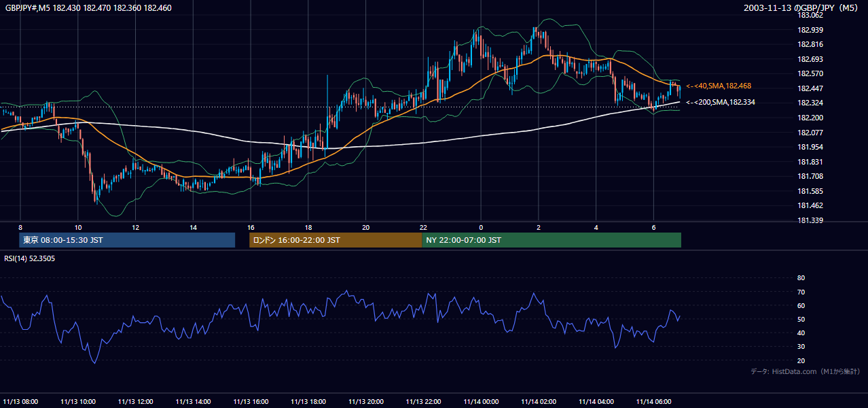Click the 200 SMA 182.334 label
This screenshot has width=868, height=408.
(x=721, y=103)
